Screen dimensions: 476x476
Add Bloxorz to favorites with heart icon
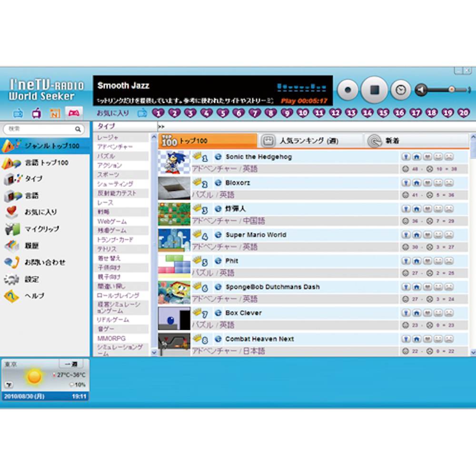(x=427, y=183)
